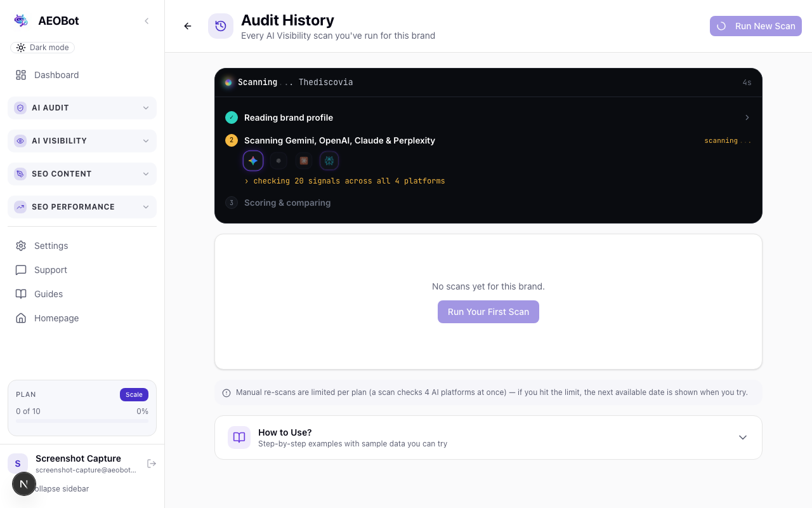Click the Screenshot Capture account name
Screen dimensions: 812x508
(78, 458)
